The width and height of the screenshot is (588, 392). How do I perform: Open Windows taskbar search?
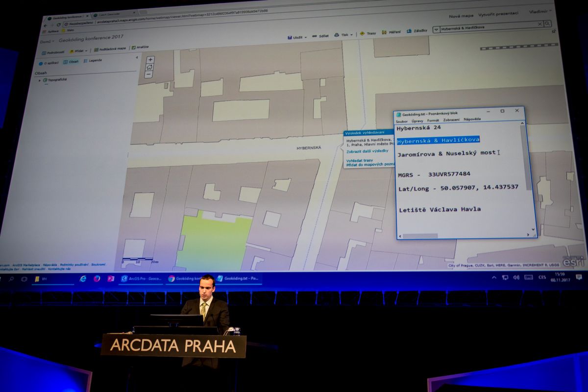(12, 279)
